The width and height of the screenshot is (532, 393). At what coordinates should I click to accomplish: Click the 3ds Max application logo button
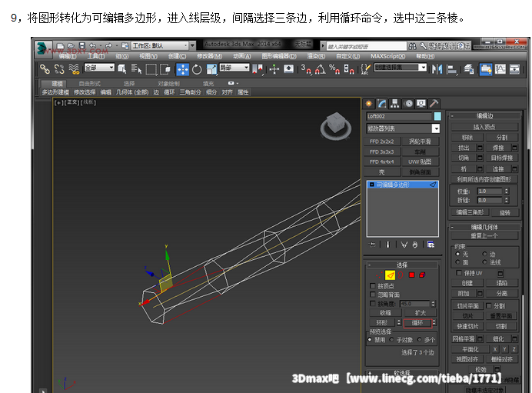(43, 48)
